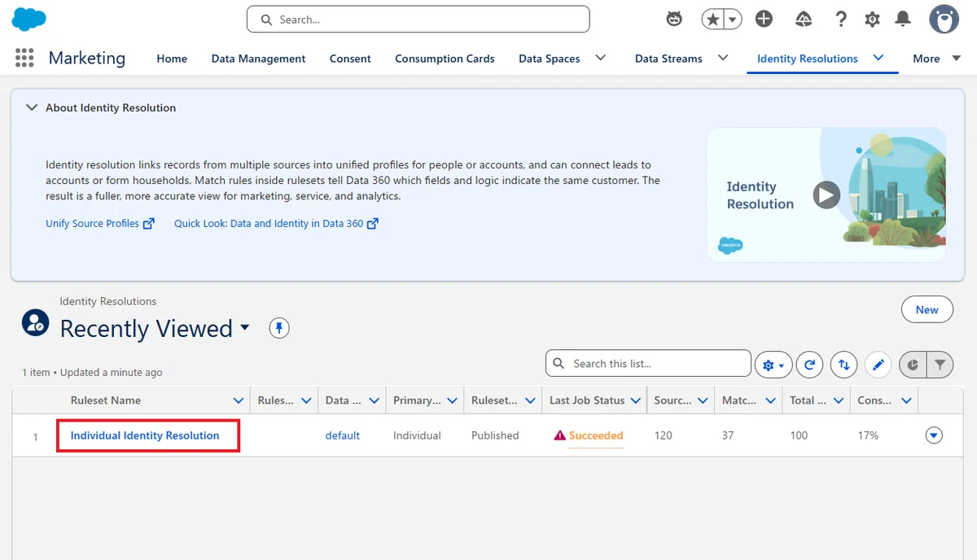Click the Salesforce cloud logo

(29, 19)
